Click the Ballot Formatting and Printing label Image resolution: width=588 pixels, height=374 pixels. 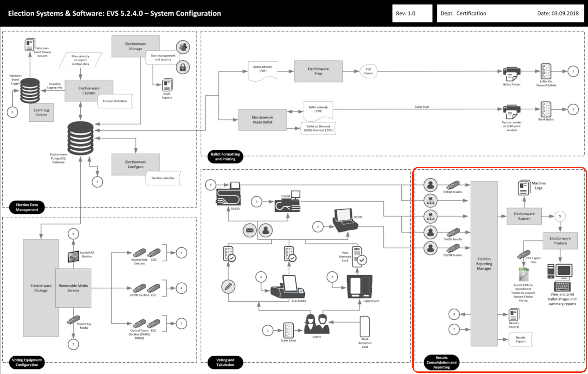(x=225, y=157)
